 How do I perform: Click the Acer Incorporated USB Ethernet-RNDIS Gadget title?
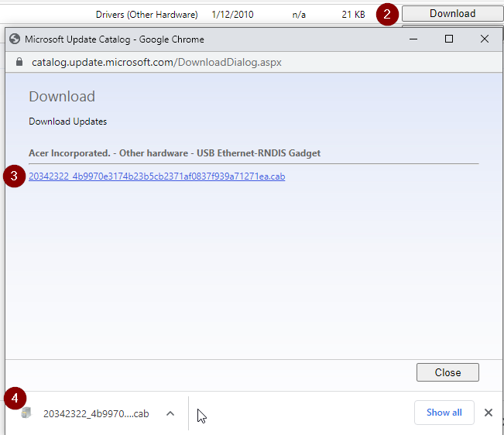(x=174, y=153)
